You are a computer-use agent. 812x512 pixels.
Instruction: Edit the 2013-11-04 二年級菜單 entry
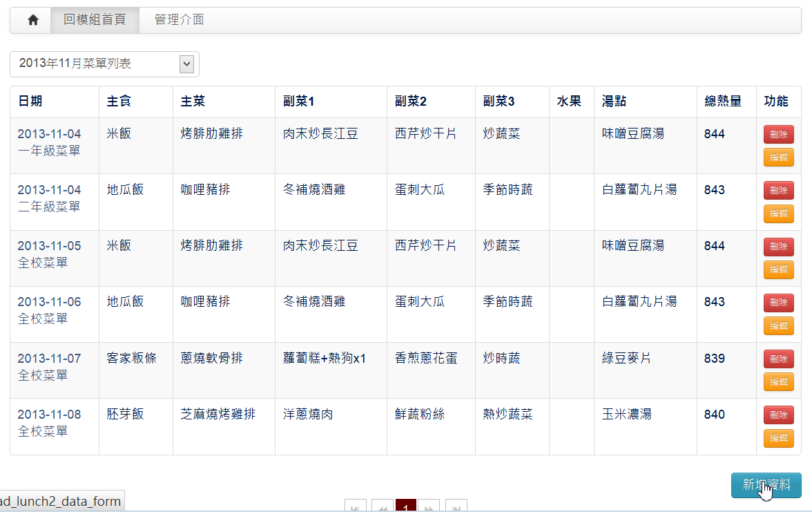coord(778,214)
